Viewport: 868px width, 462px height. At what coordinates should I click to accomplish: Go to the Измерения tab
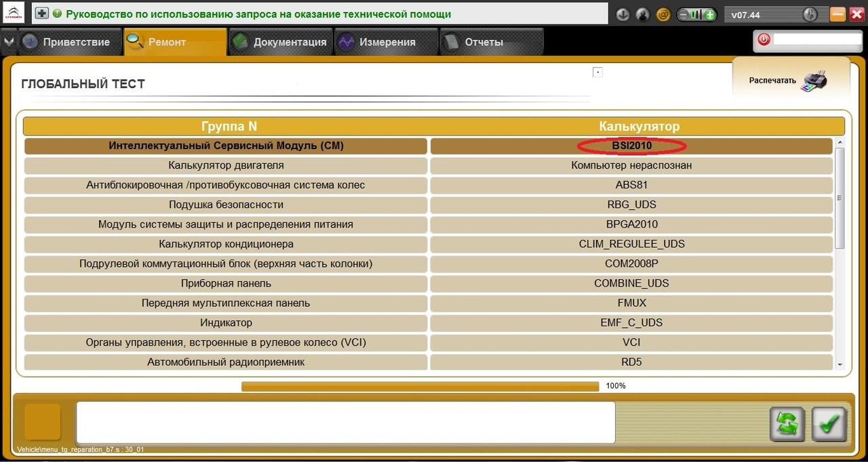coord(387,42)
